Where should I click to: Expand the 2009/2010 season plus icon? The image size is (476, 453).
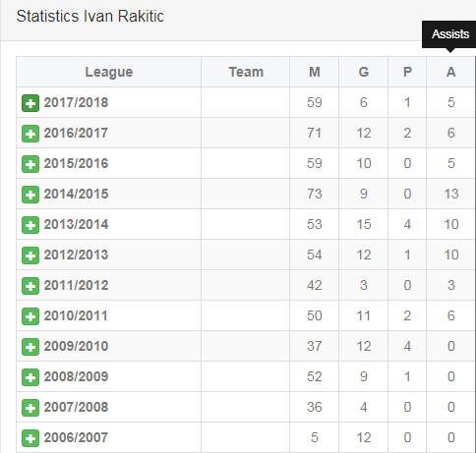coord(30,347)
